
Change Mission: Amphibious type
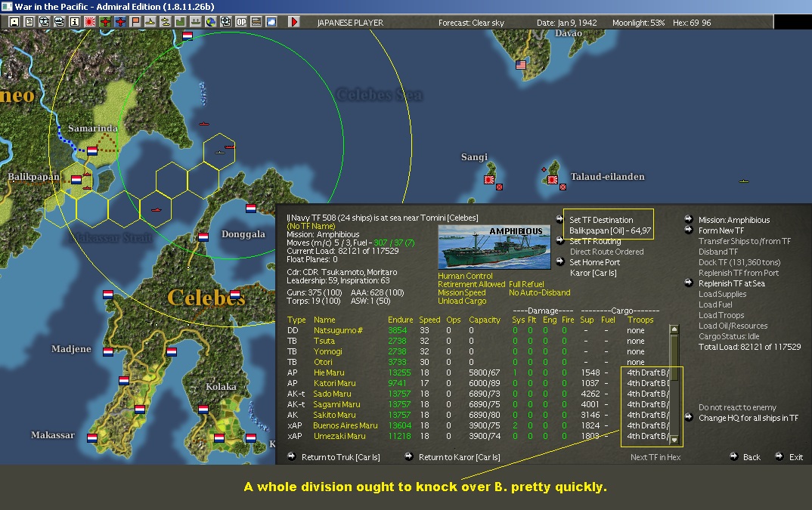pyautogui.click(x=734, y=220)
